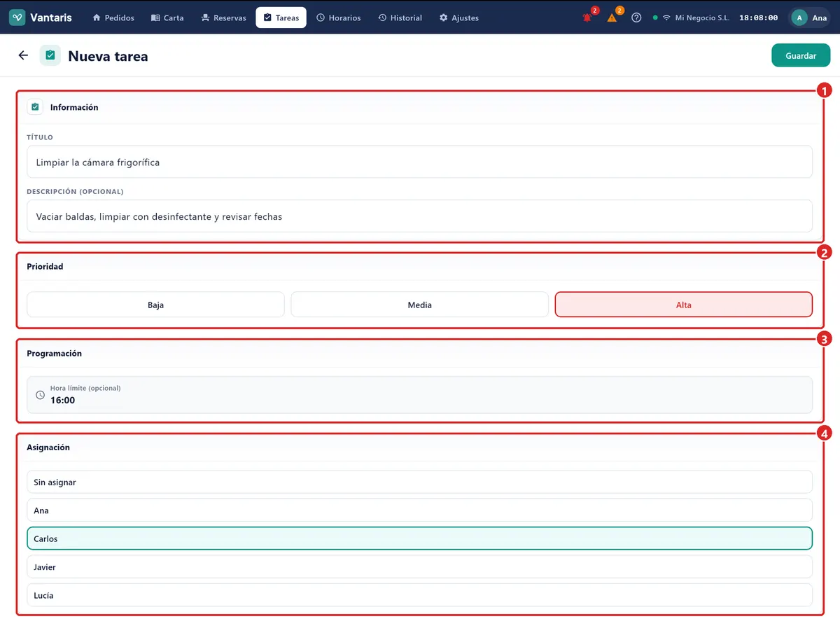Click the Mi Negocio S.L. business name
Image resolution: width=840 pixels, height=619 pixels.
(702, 18)
